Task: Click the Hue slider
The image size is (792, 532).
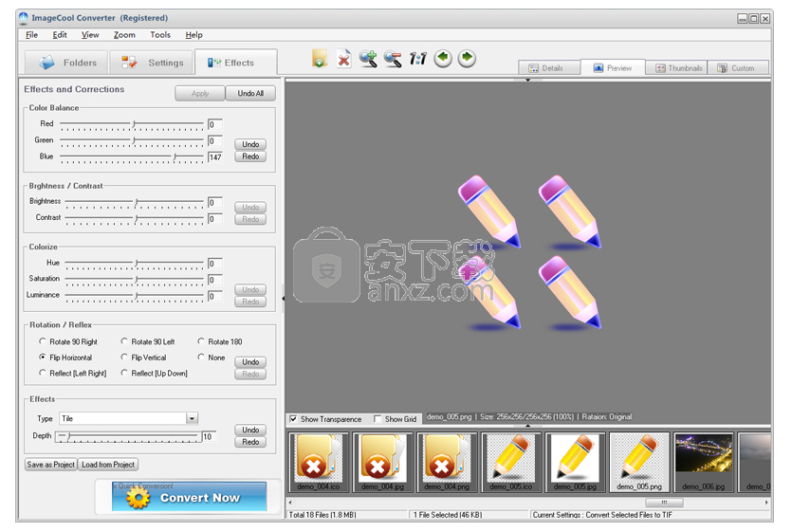Action: [135, 264]
